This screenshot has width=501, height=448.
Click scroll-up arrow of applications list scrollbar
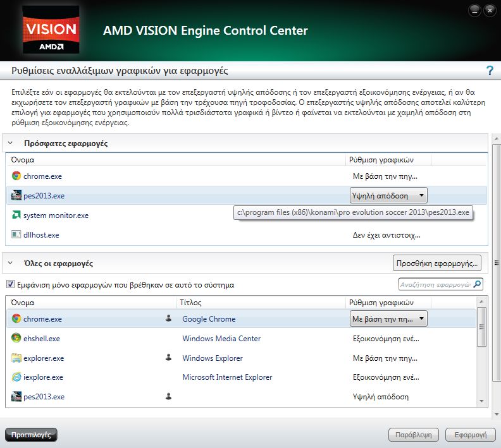(x=481, y=301)
